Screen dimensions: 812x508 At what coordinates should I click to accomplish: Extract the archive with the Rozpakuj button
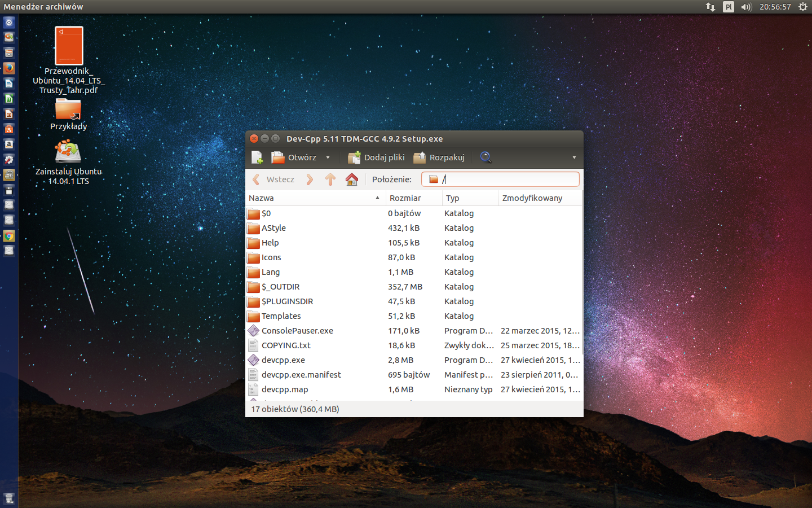click(x=439, y=157)
